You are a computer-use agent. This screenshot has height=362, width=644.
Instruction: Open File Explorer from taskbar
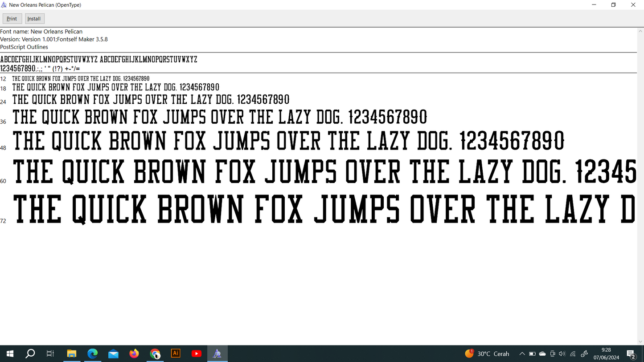click(71, 354)
